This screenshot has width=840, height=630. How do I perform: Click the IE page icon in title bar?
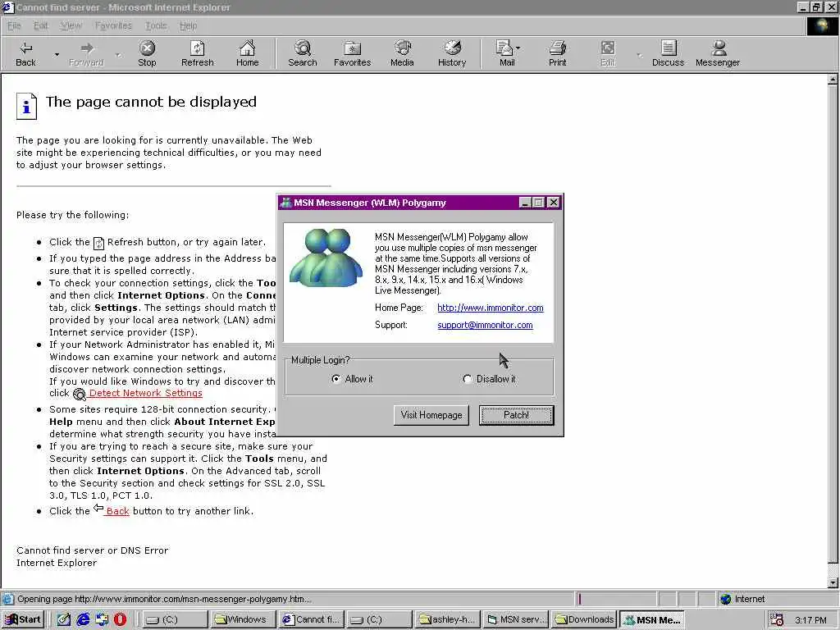7,7
